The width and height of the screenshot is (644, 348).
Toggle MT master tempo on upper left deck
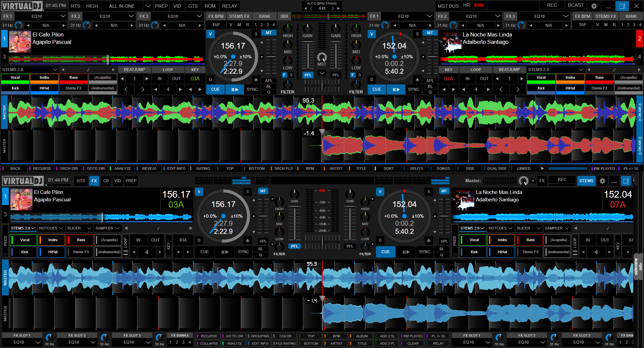click(269, 33)
